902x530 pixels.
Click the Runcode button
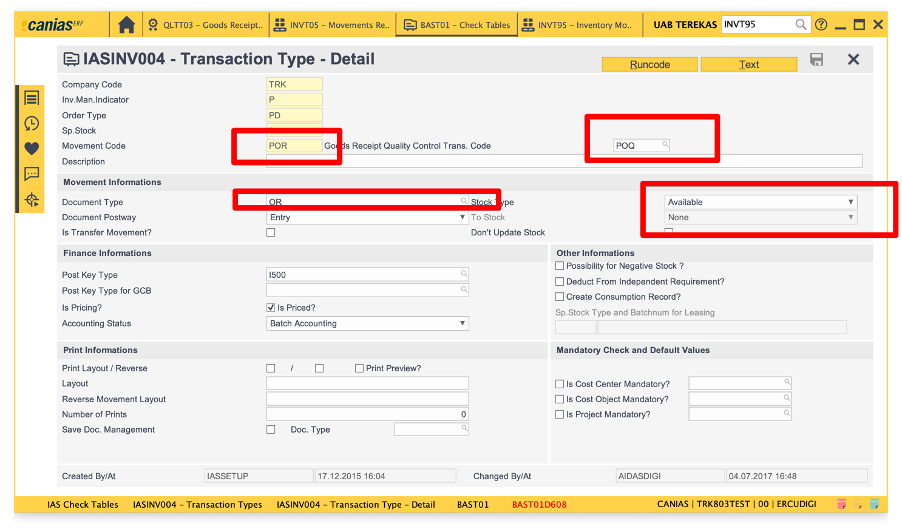point(649,64)
